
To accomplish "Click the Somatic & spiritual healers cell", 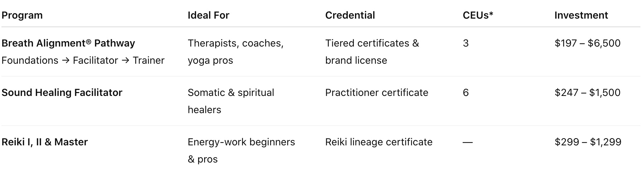I will click(231, 101).
